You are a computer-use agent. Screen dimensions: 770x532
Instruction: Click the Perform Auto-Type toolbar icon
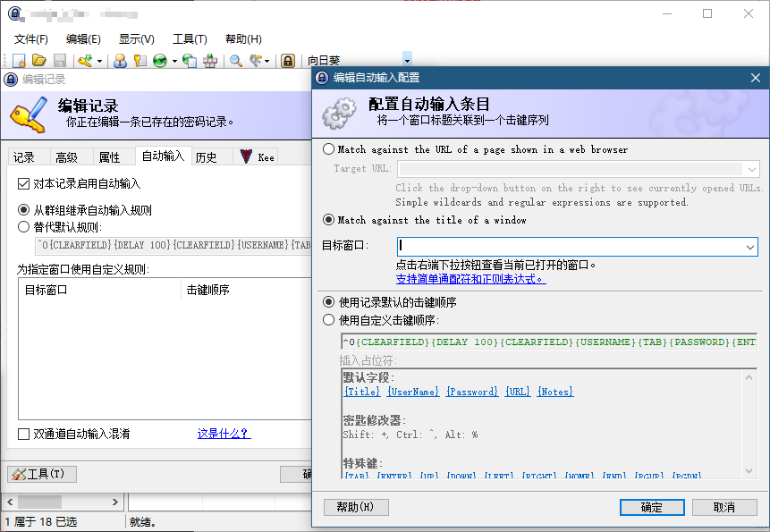pyautogui.click(x=210, y=61)
